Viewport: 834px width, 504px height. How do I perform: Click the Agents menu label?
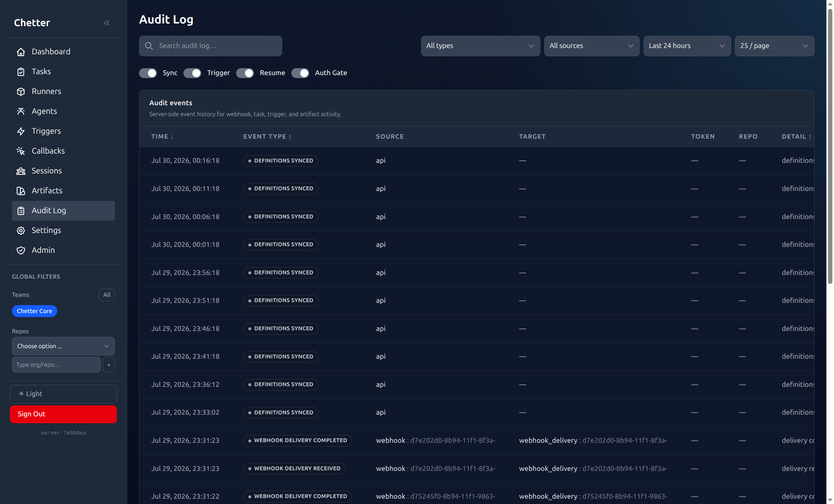44,111
